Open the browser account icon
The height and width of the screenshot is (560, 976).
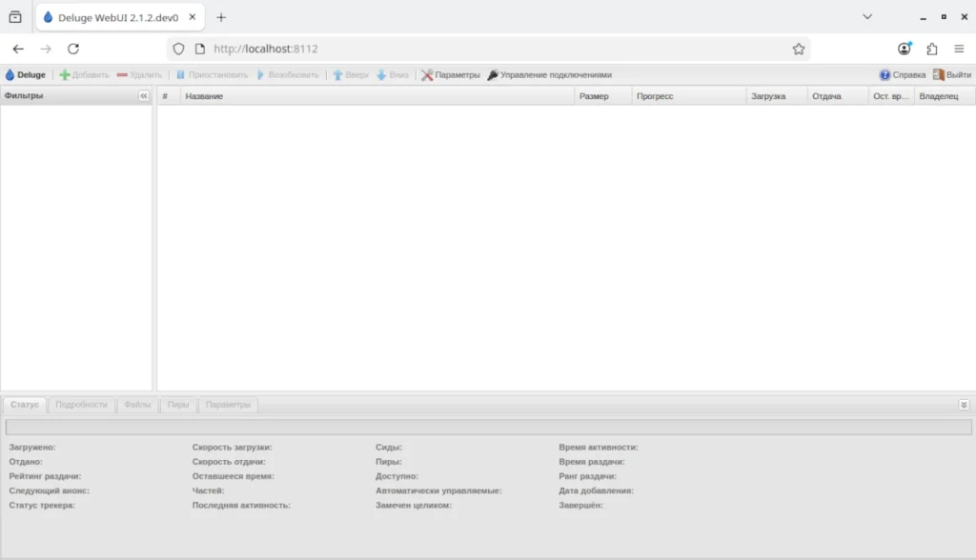coord(905,49)
